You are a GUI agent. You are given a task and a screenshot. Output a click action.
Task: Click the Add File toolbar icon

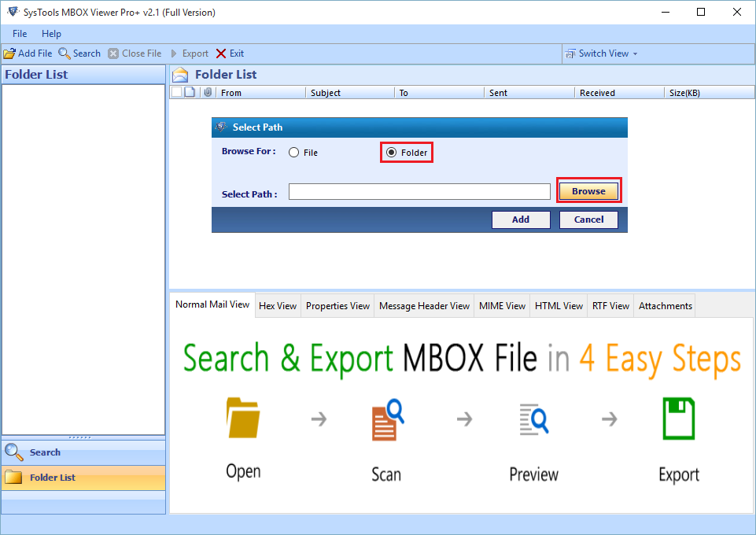click(9, 53)
